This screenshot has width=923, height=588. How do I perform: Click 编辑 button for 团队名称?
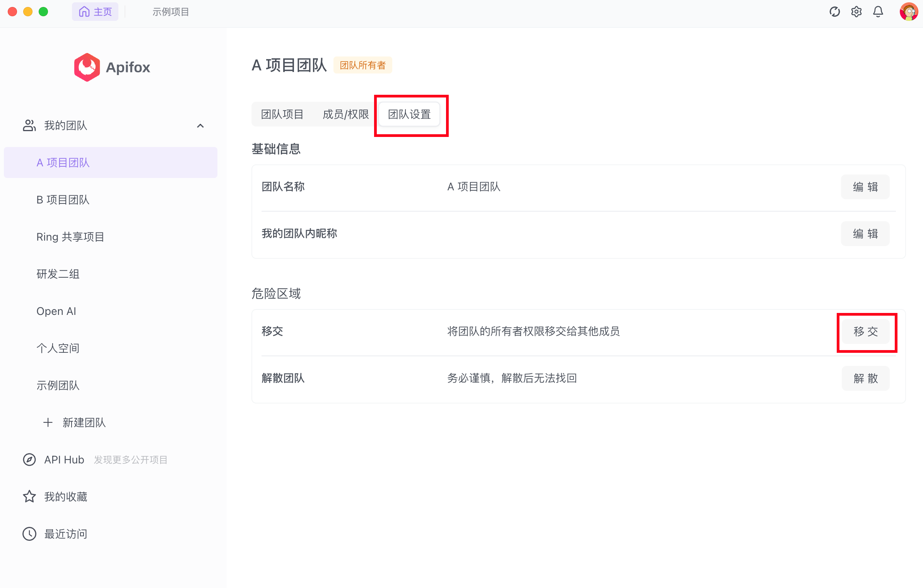[865, 187]
